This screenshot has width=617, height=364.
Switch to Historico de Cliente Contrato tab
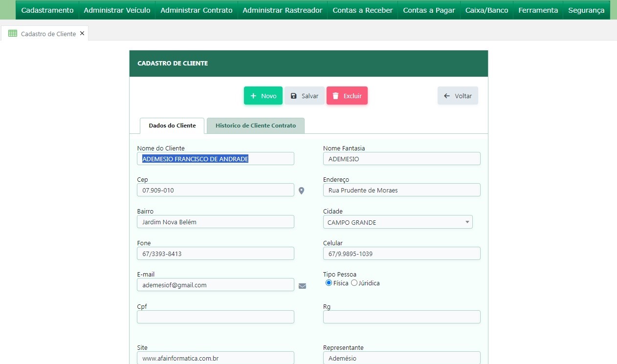coord(255,126)
